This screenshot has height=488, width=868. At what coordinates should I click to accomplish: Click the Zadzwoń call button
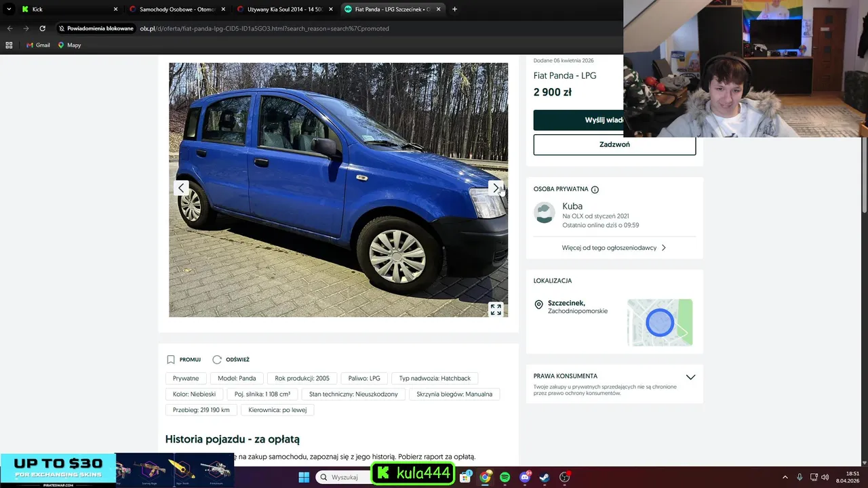614,144
